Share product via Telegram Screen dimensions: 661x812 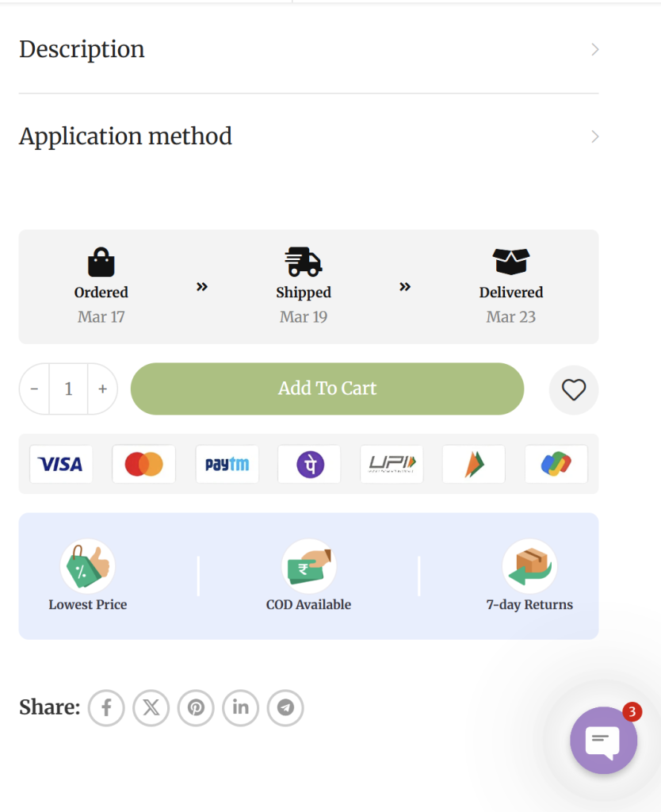285,707
